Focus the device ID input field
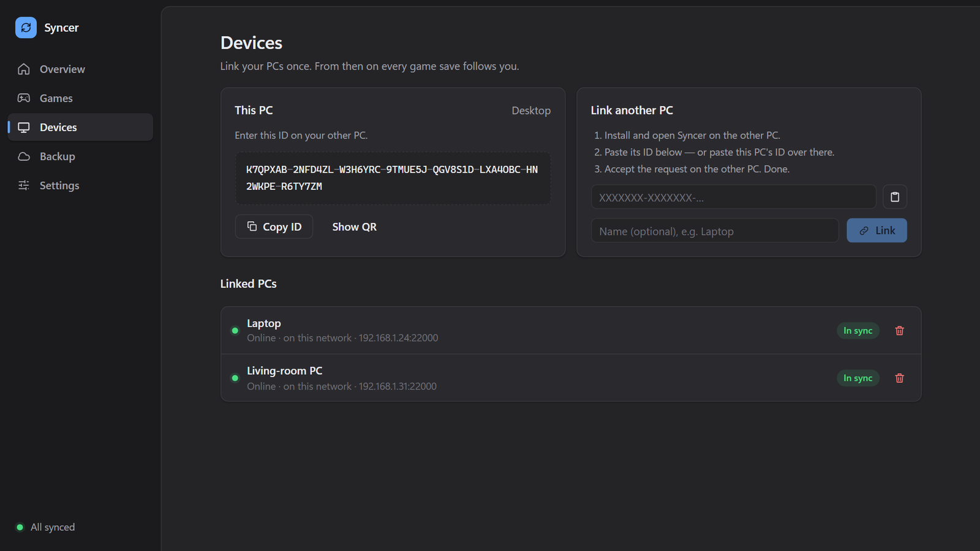The image size is (980, 551). pyautogui.click(x=733, y=197)
